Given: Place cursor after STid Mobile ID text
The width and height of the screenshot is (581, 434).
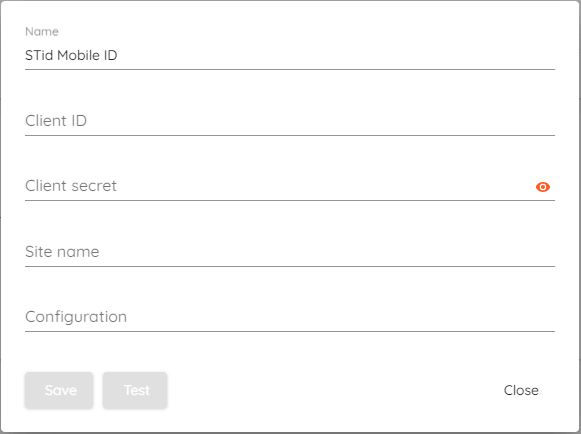Looking at the screenshot, I should tap(119, 55).
